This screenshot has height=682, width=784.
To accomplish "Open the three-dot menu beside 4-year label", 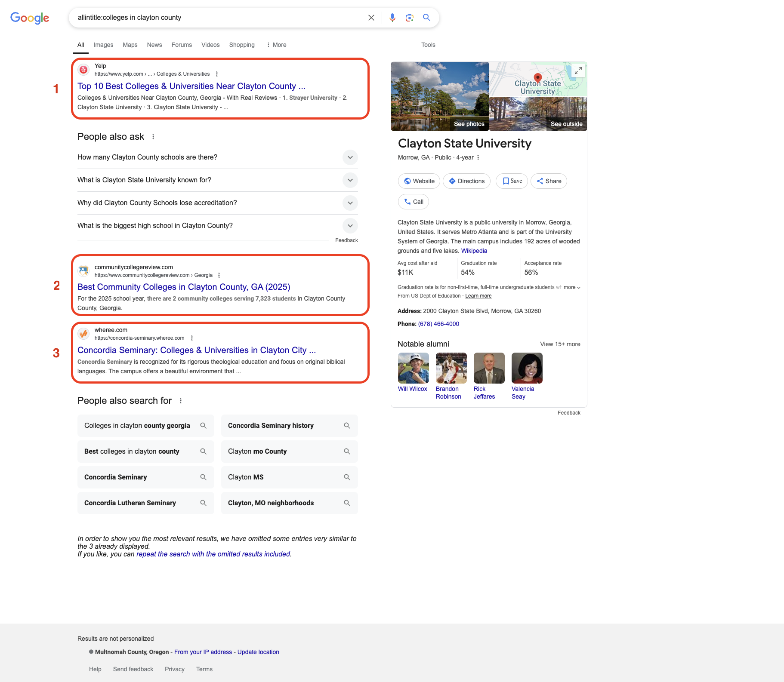I will [x=478, y=157].
